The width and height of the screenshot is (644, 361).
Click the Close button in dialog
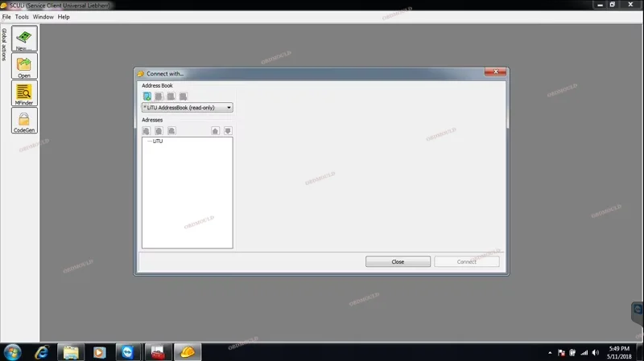398,262
